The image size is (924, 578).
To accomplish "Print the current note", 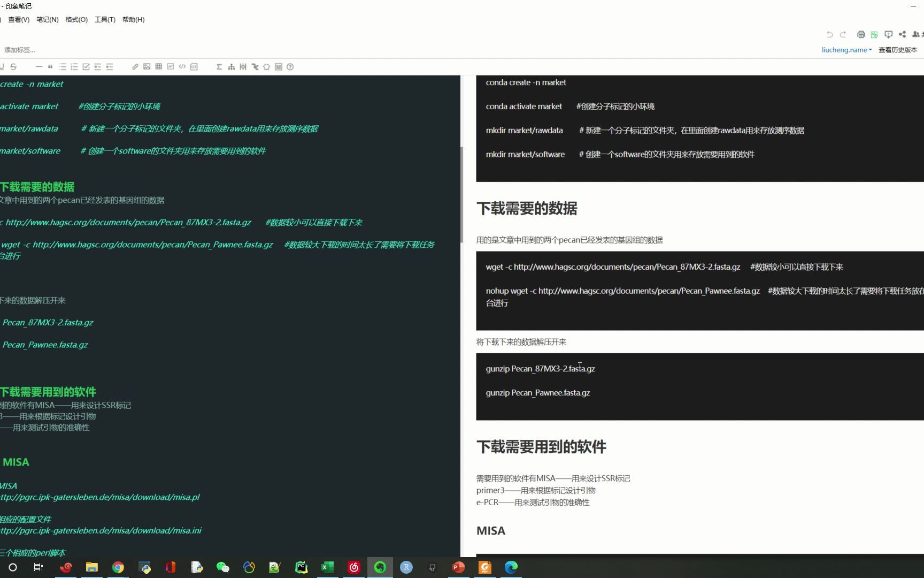I will tap(861, 34).
